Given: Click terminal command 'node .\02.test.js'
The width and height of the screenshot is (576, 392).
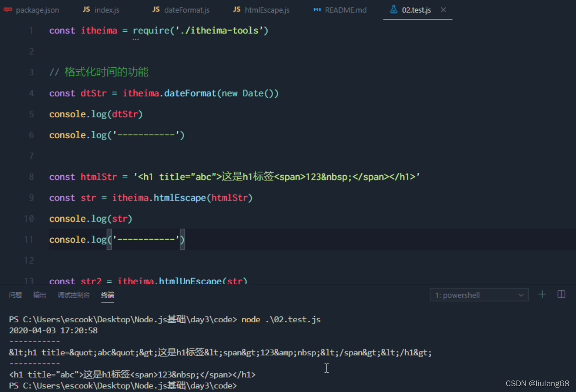Looking at the screenshot, I should point(281,319).
